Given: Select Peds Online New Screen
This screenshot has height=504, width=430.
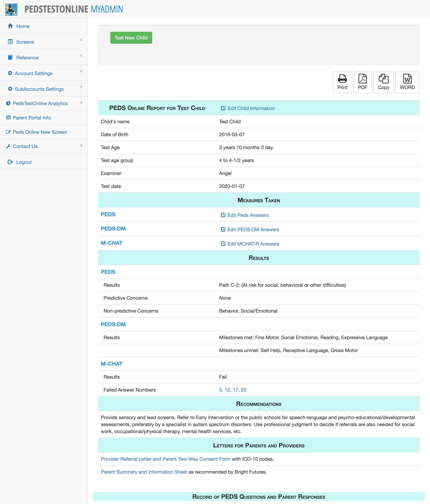Looking at the screenshot, I should click(x=40, y=132).
